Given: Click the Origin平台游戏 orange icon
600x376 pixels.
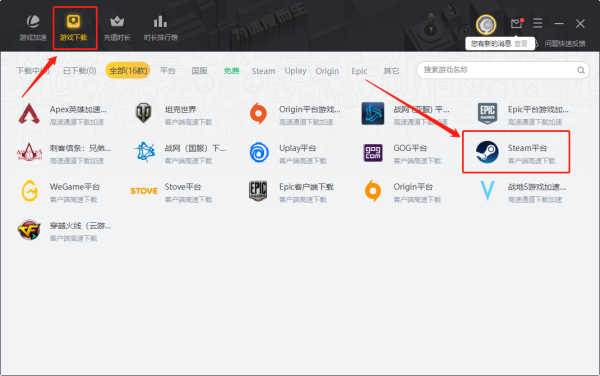Looking at the screenshot, I should (258, 113).
